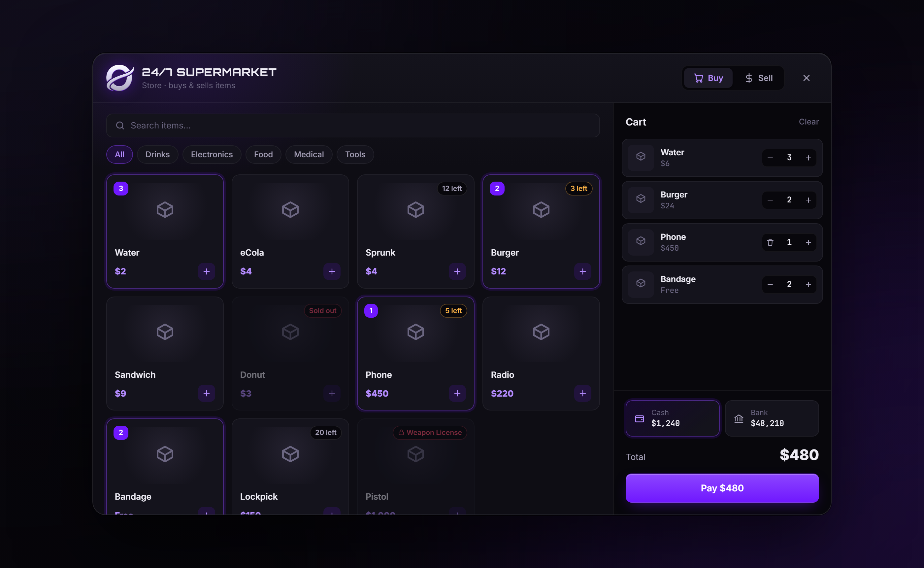
Task: Click the $480 total amount
Action: click(x=799, y=455)
